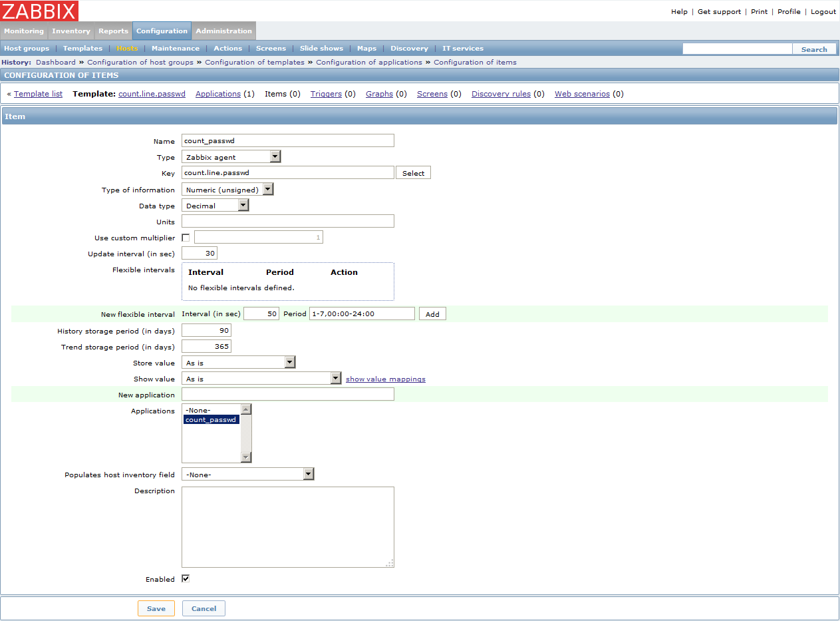Open the Store value dropdown
The height and width of the screenshot is (621, 840).
[x=238, y=363]
